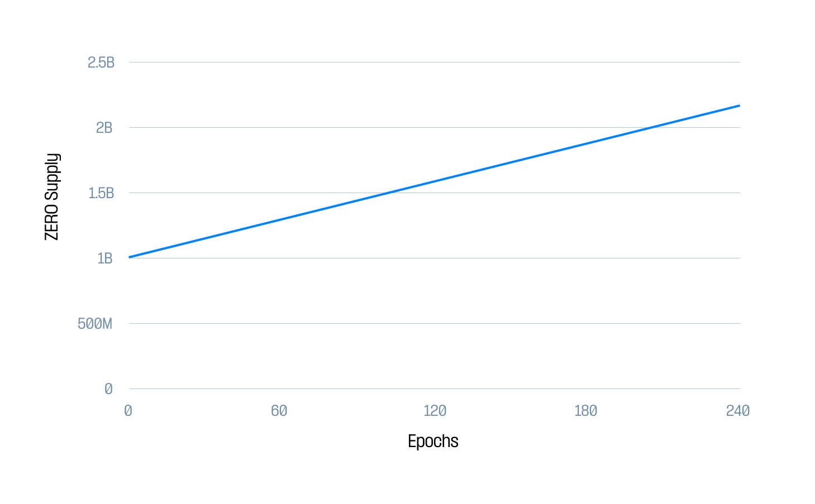The image size is (815, 504).
Task: Click the 0 y-axis label
Action: (x=108, y=389)
